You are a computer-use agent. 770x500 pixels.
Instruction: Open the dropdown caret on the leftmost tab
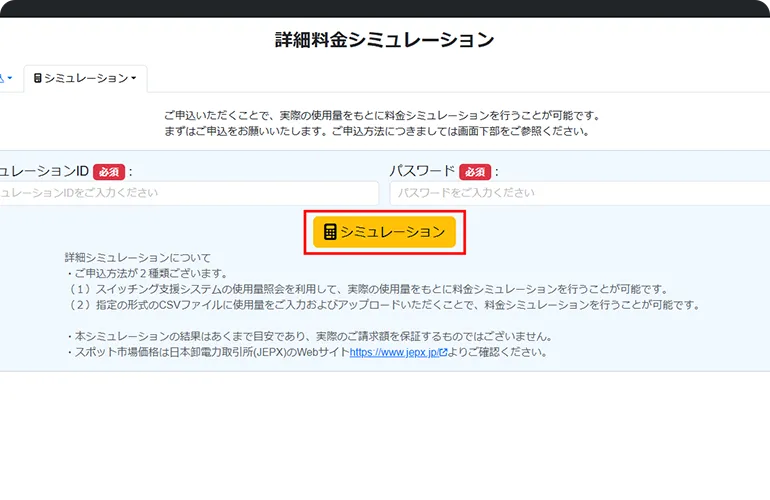(x=10, y=78)
